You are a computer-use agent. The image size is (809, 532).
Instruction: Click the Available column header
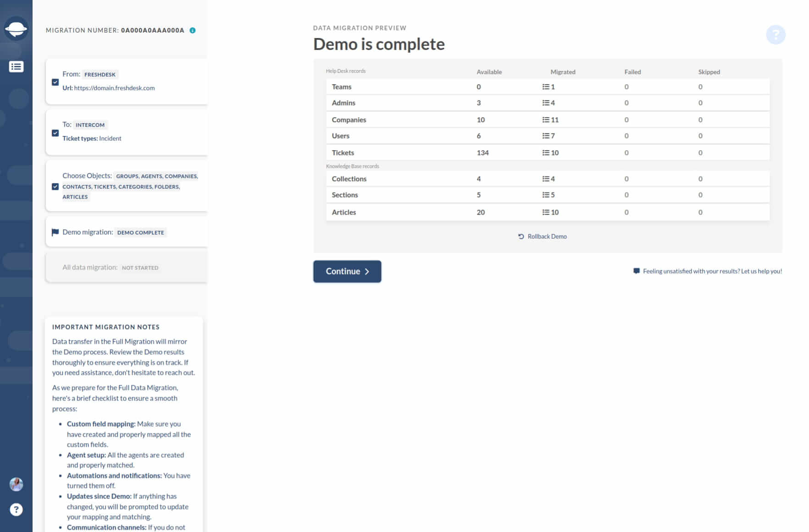point(489,72)
